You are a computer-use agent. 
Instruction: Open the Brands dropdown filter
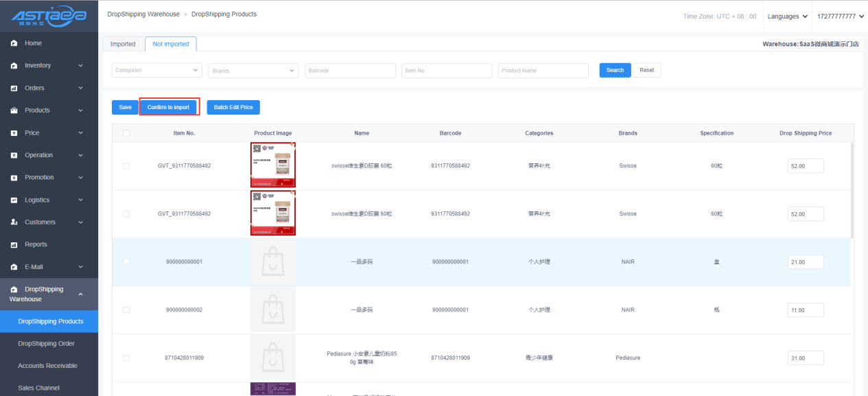pyautogui.click(x=253, y=71)
